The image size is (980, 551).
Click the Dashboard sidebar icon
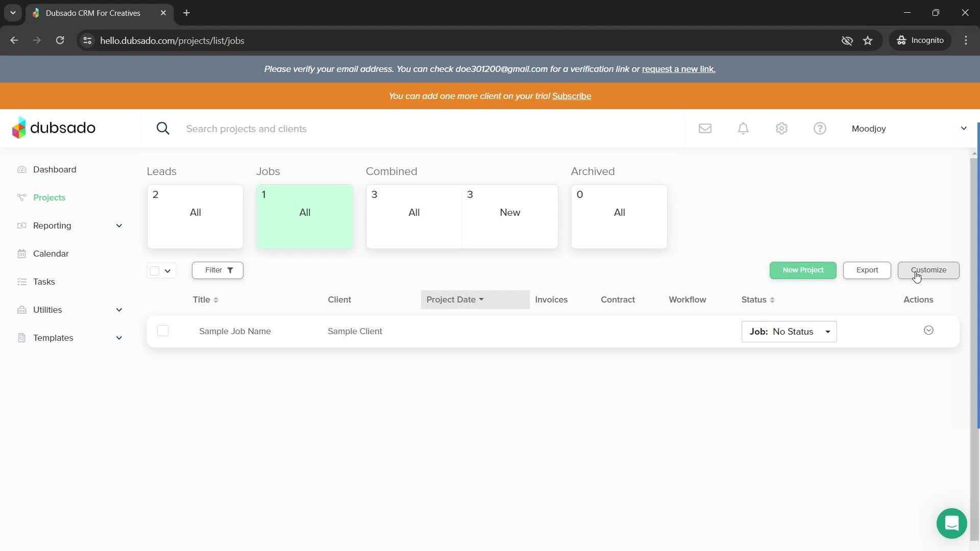point(21,169)
